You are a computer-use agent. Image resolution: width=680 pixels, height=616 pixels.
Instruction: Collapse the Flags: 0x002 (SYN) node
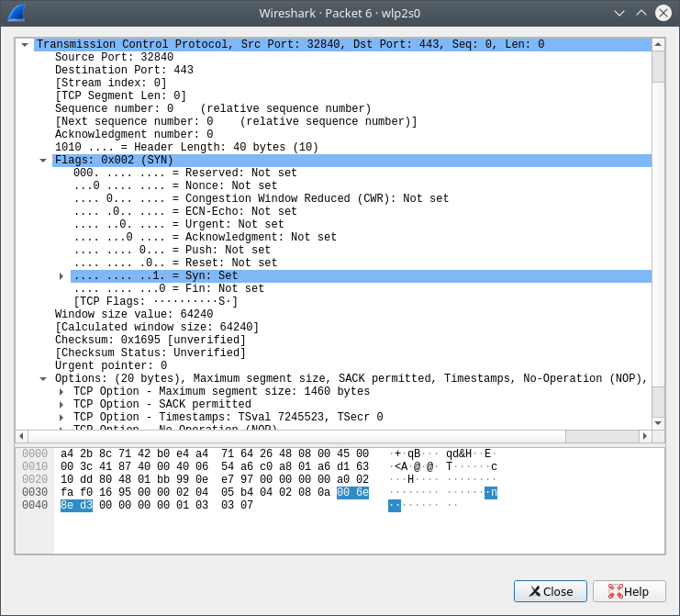(43, 161)
